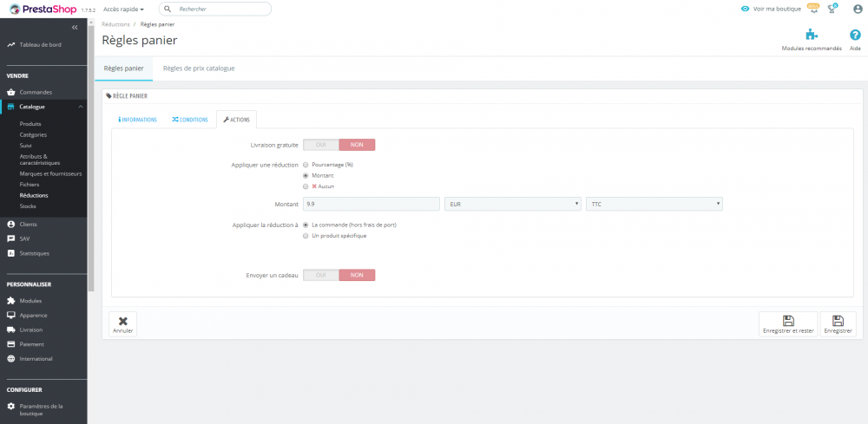
Task: Click the Livraison truck icon
Action: point(11,329)
